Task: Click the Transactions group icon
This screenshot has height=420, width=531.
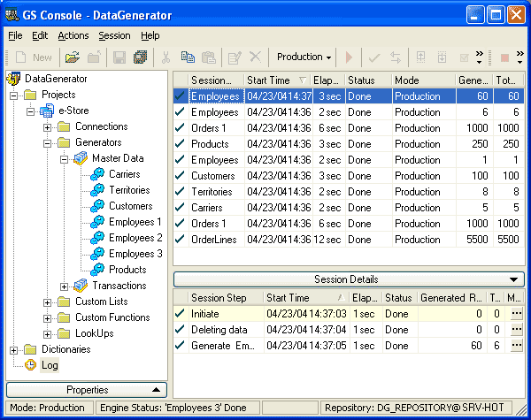Action: pos(81,286)
